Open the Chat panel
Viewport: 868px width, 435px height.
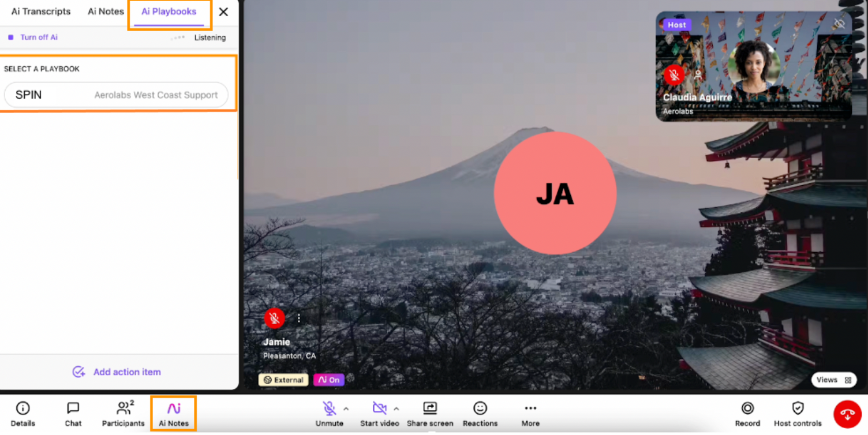pyautogui.click(x=73, y=409)
